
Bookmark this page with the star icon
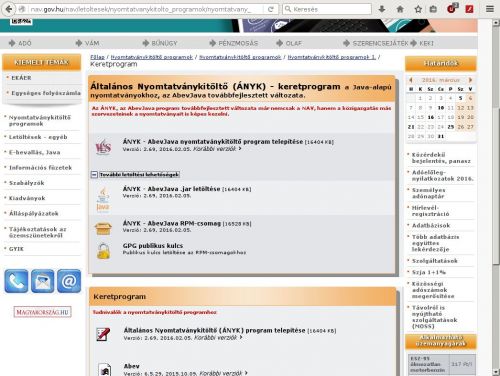(x=418, y=9)
